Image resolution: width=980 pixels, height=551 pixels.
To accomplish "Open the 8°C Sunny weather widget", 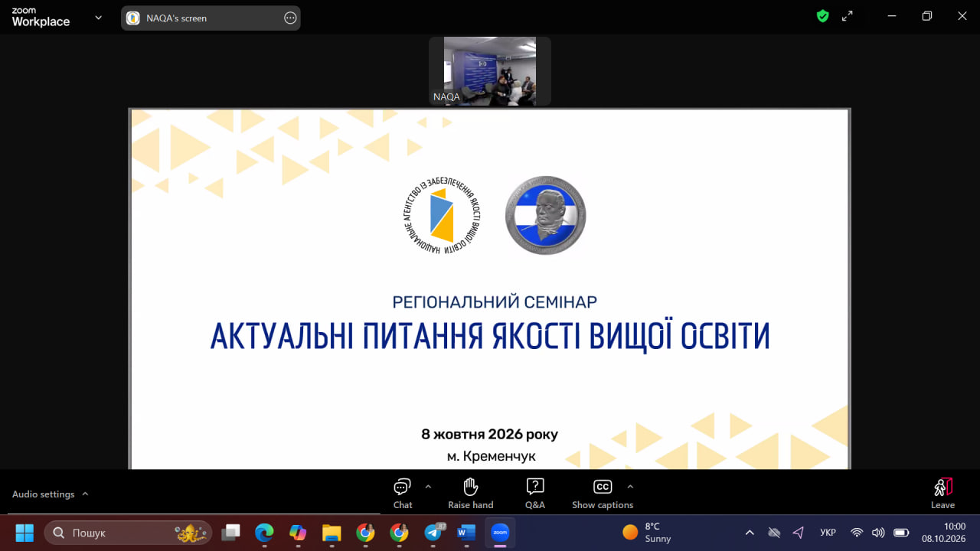I will [647, 533].
